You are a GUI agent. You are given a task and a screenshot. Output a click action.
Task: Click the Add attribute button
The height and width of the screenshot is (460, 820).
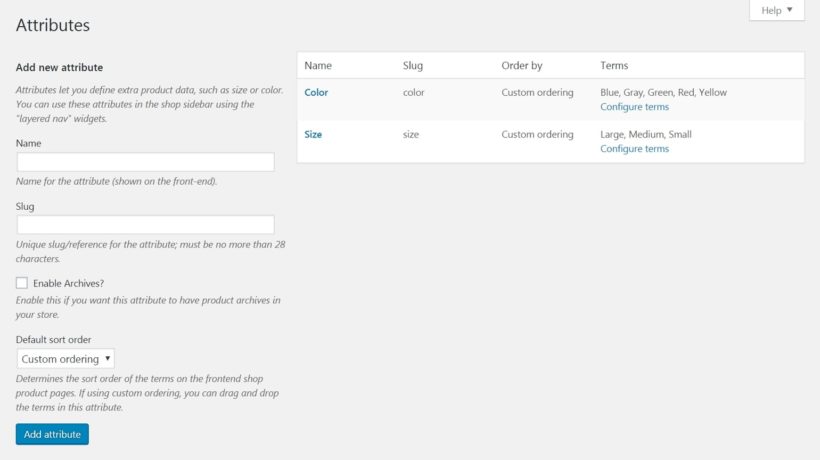click(x=52, y=434)
